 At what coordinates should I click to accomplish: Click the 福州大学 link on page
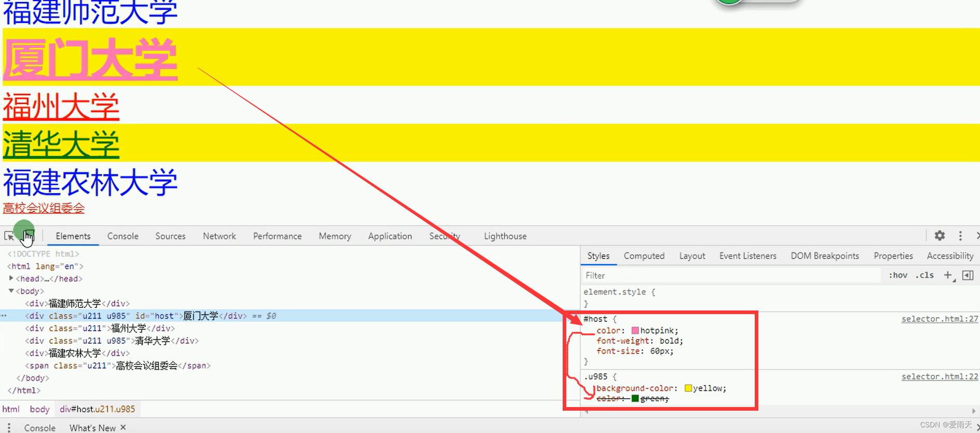click(61, 106)
